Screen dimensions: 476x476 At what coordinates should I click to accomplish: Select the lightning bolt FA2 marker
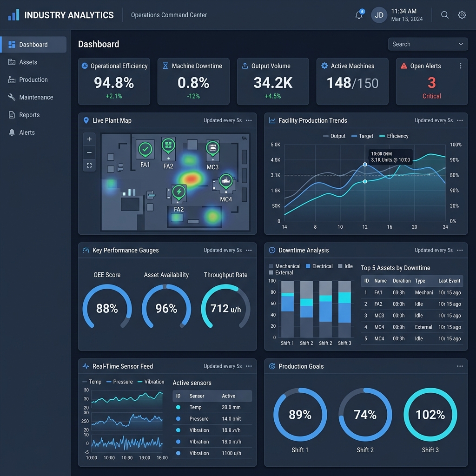tap(179, 193)
